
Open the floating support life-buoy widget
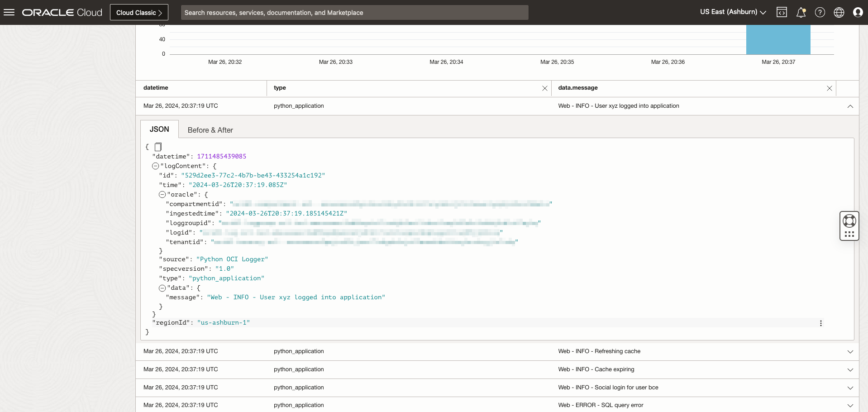tap(849, 220)
